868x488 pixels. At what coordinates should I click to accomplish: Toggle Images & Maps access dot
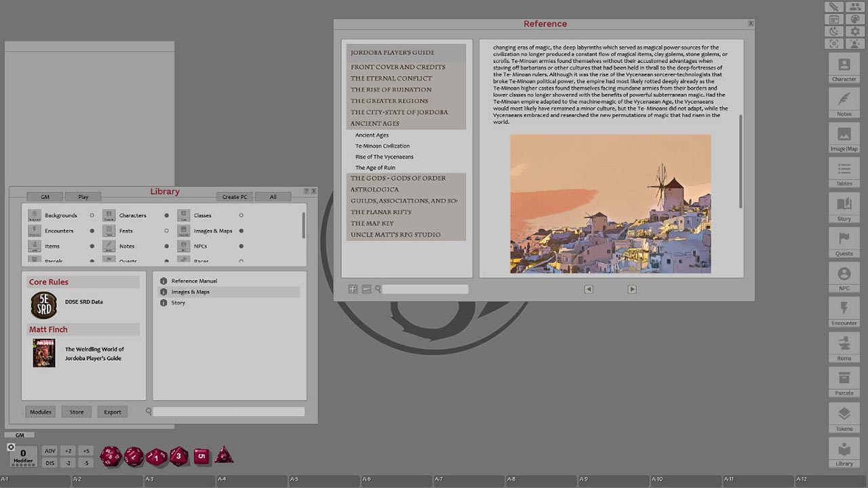click(241, 230)
